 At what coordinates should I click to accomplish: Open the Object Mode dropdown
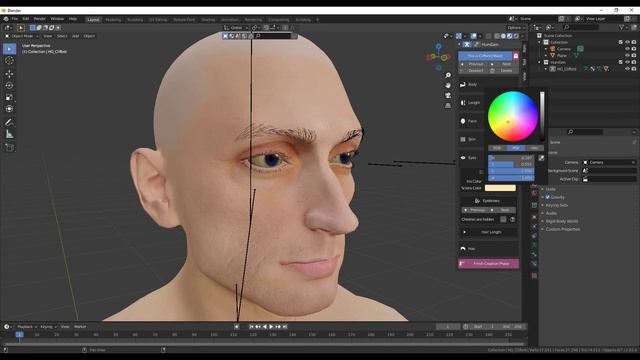[x=22, y=36]
